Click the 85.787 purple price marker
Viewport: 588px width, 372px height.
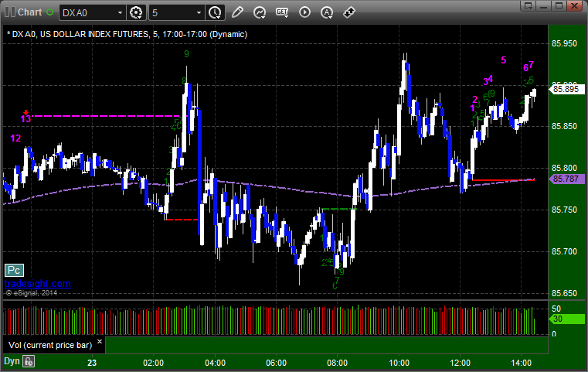[566, 179]
